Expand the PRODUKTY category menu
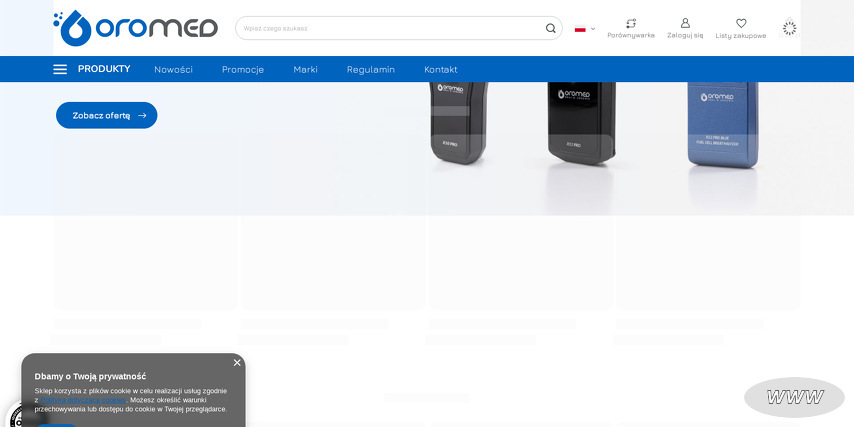854x427 pixels. click(x=104, y=69)
